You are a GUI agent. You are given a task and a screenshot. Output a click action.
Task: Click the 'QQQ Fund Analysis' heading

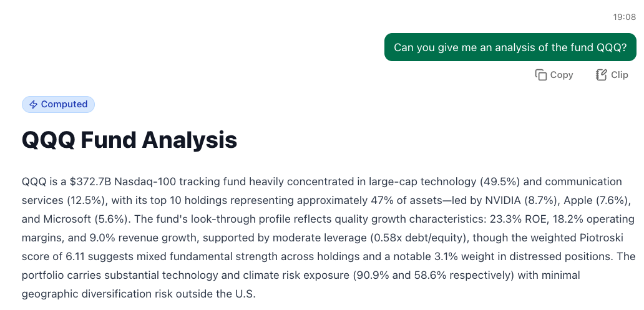129,140
